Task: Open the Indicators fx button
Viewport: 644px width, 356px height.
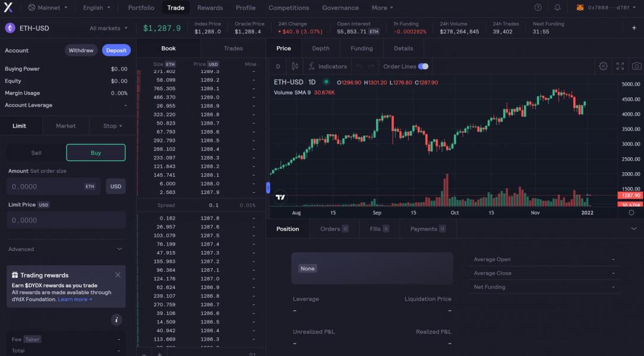Action: 328,66
